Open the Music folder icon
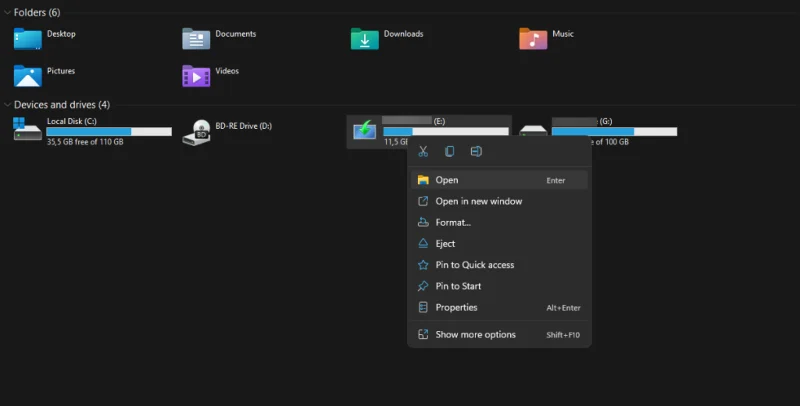 pos(533,39)
